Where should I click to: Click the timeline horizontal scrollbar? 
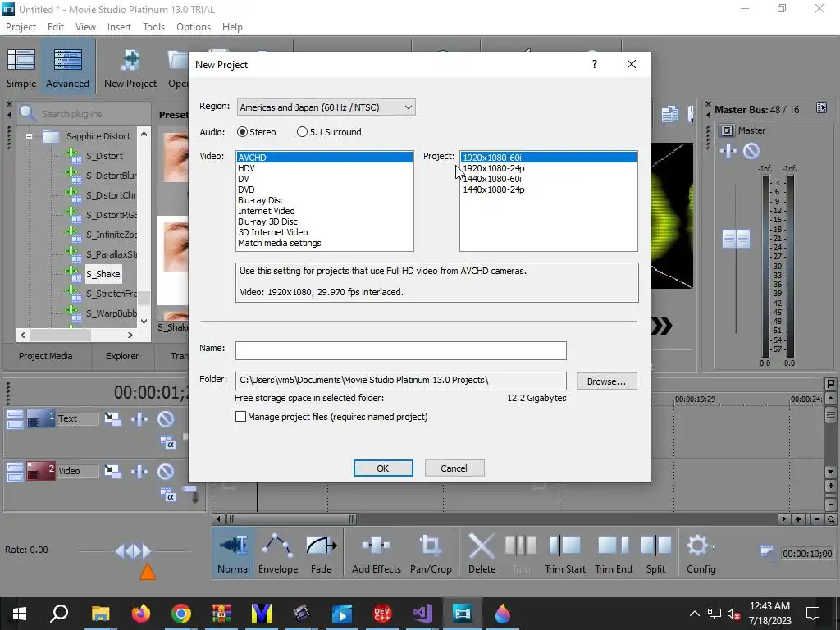coord(292,518)
